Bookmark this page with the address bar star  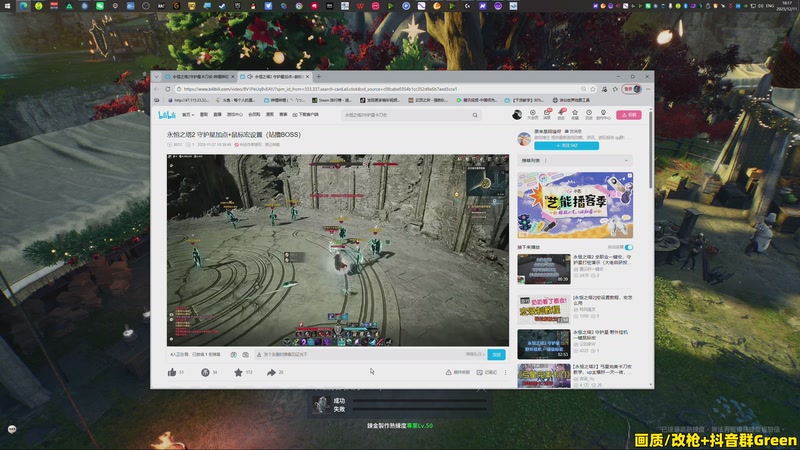coord(593,89)
